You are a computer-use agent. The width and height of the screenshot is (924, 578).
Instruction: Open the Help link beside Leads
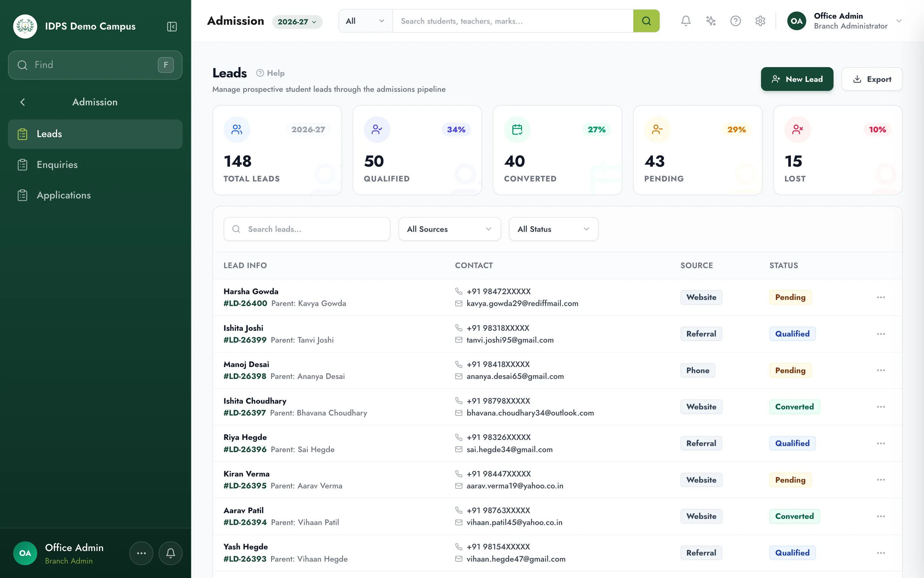pos(271,73)
